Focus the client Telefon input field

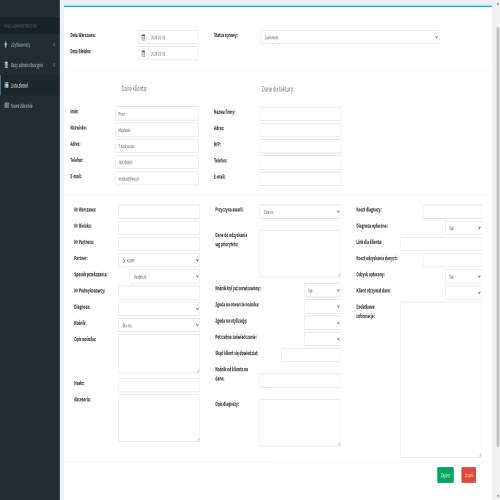(157, 162)
